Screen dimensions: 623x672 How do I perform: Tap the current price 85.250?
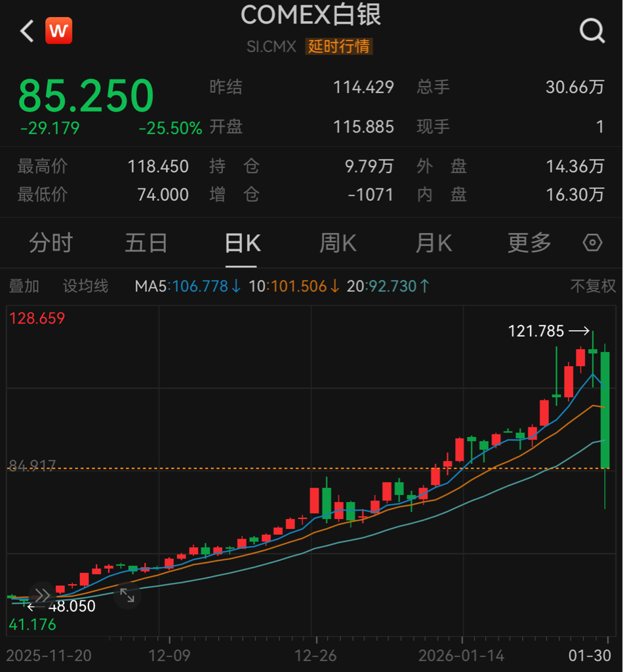(86, 95)
